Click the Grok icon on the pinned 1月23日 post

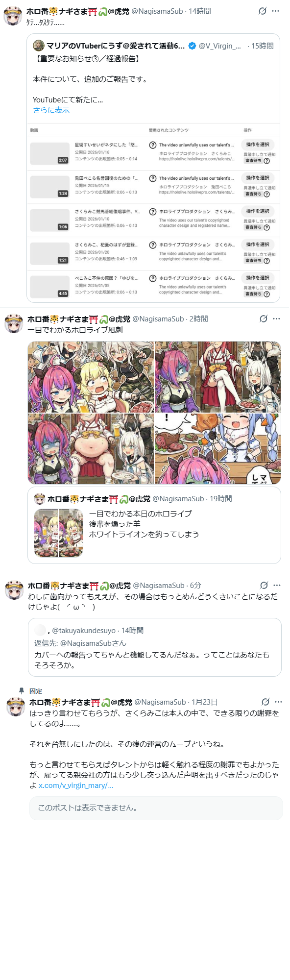click(x=266, y=702)
